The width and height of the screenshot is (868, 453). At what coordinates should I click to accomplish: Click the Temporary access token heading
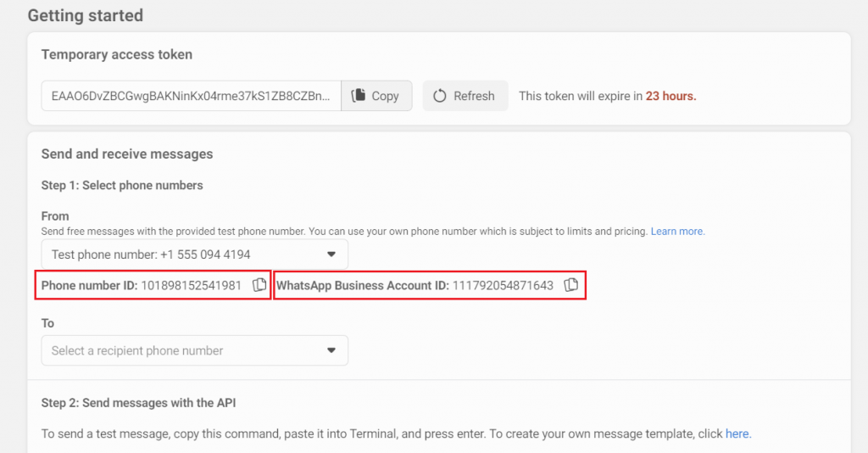click(117, 54)
